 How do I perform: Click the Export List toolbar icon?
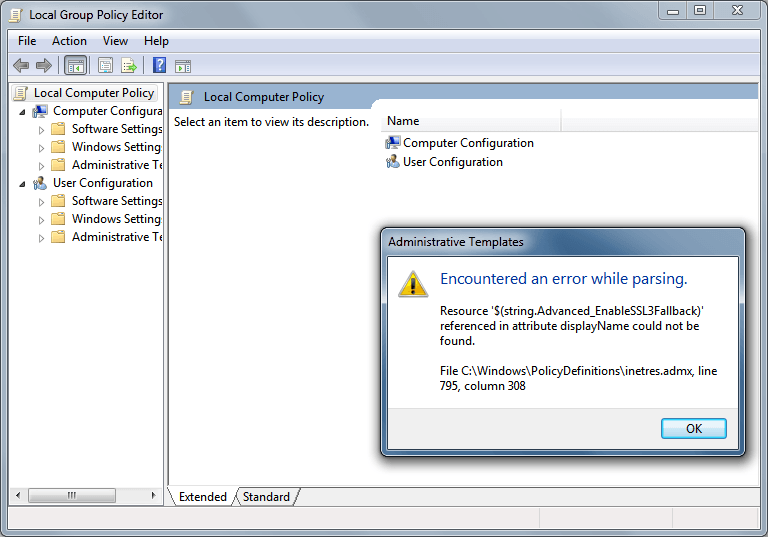click(x=129, y=65)
